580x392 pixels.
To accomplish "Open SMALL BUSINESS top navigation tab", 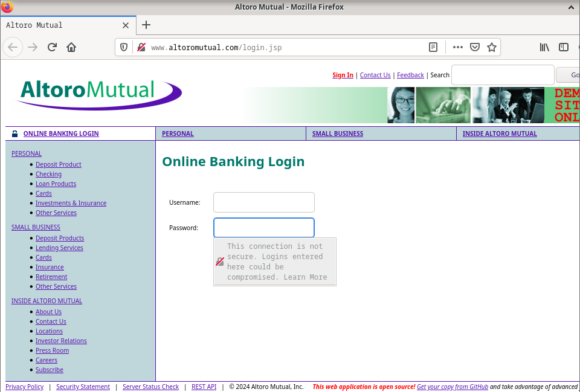I will pyautogui.click(x=338, y=133).
